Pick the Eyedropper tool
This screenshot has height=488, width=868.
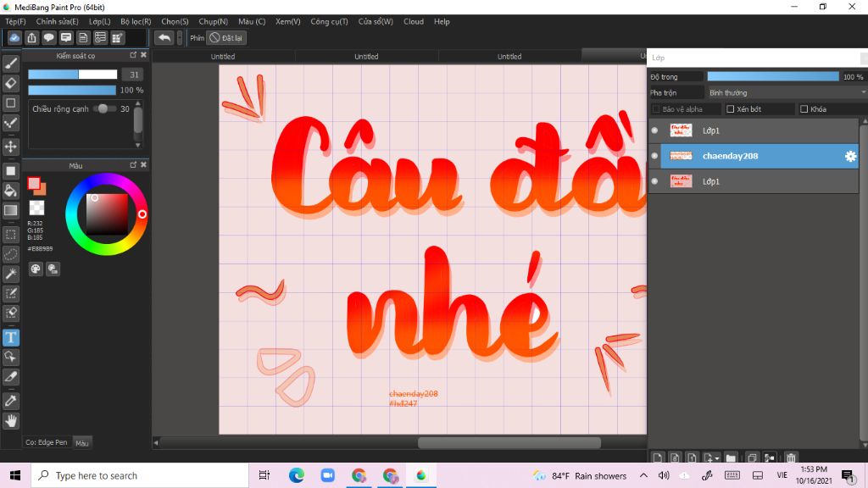tap(10, 401)
